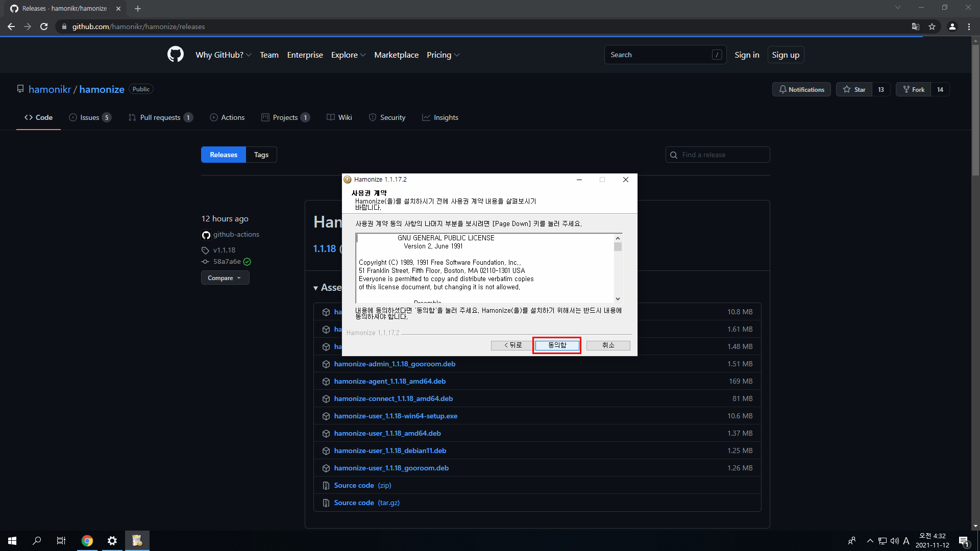Click the back (뒤로) button in installer
This screenshot has width=980, height=551.
(513, 345)
